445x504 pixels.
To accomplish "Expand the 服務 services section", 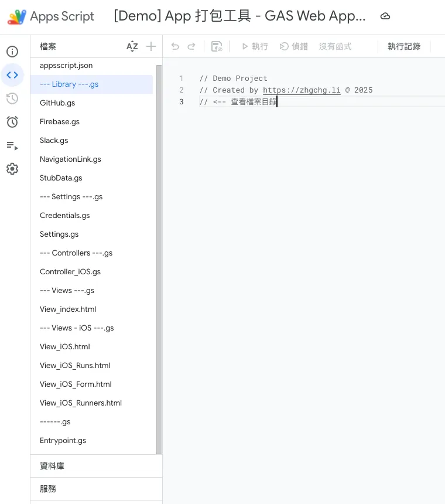I will [x=48, y=489].
